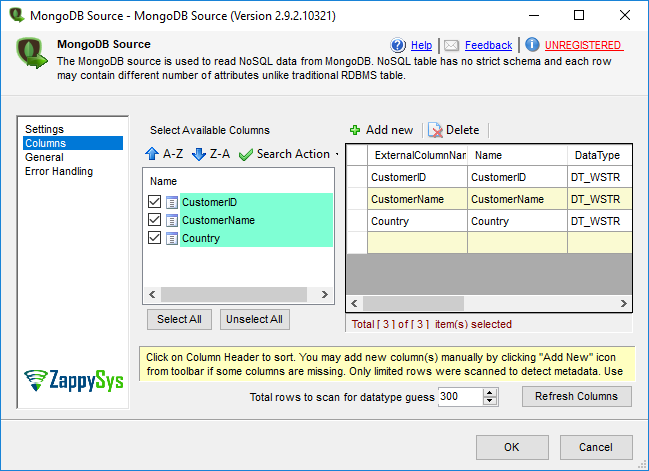Click the Feedback envelope icon

(x=452, y=45)
